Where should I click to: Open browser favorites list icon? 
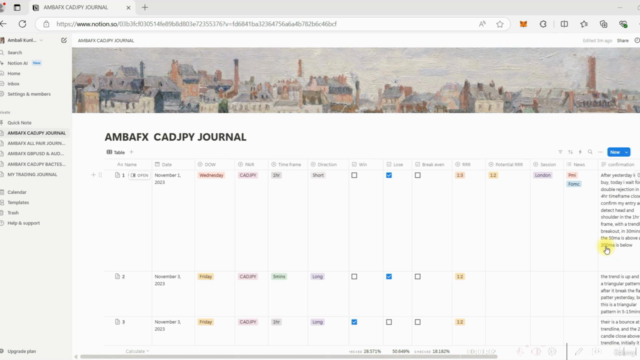584,24
